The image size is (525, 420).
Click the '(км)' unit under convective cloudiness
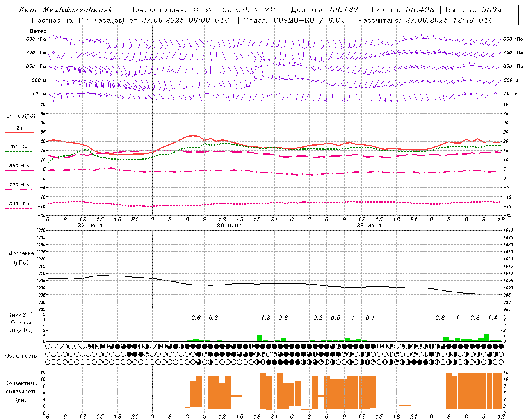[x=21, y=399]
